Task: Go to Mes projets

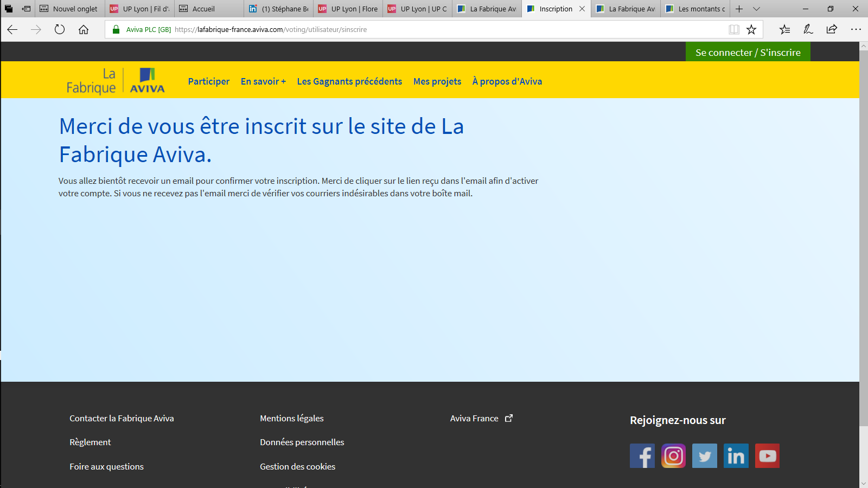Action: click(x=437, y=81)
